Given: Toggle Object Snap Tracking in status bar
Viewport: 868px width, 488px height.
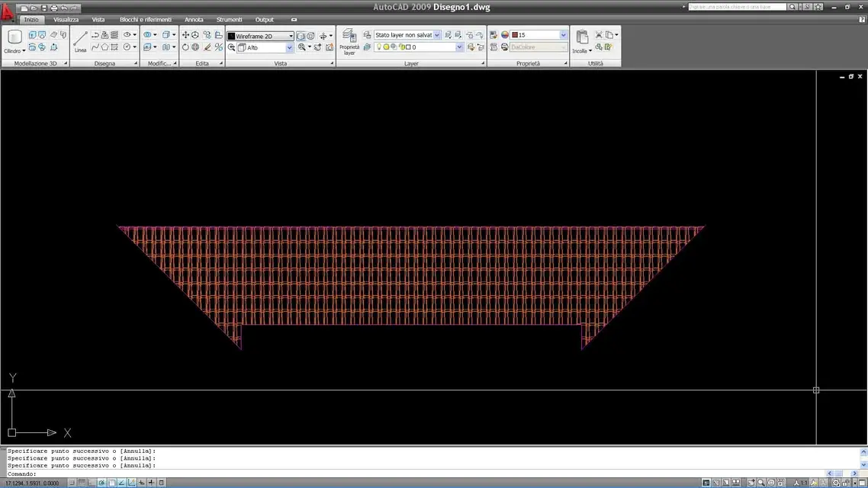Looking at the screenshot, I should tap(122, 483).
